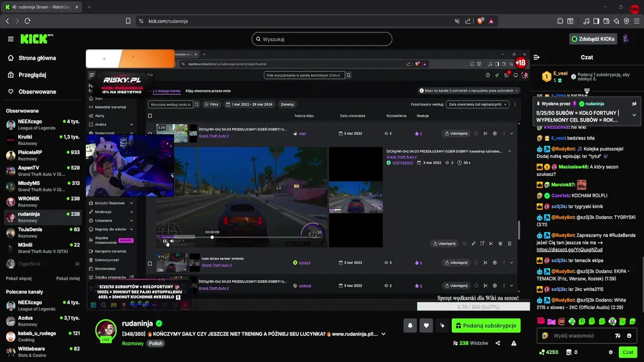The width and height of the screenshot is (644, 362).
Task: Report the stream with warning triangle icon
Action: pyautogui.click(x=514, y=343)
